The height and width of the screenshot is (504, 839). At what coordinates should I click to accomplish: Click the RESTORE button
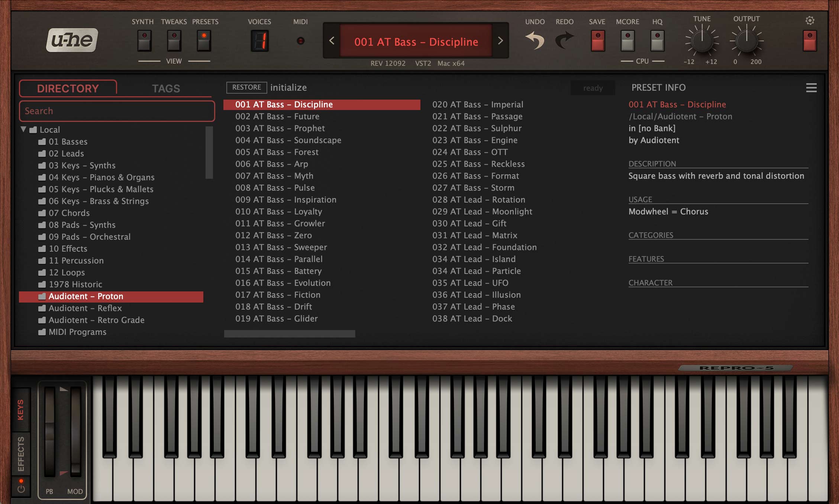(246, 87)
